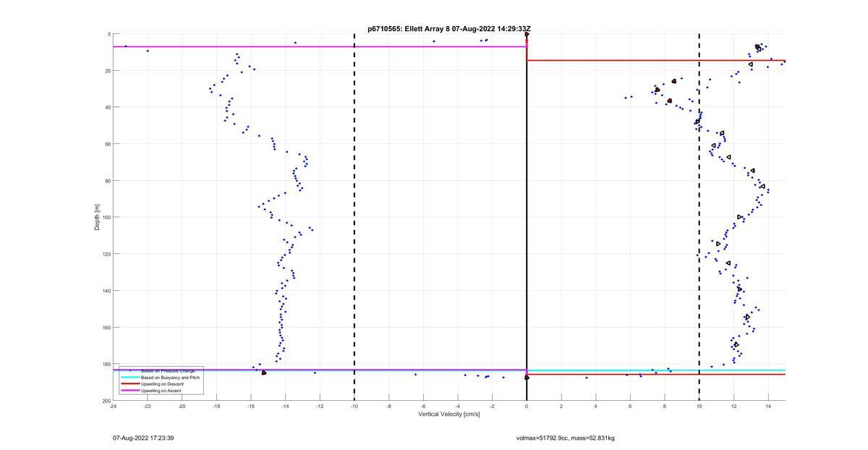This screenshot has height=450, width=868.
Task: Click the x-axis tick label "-6"
Action: [423, 406]
